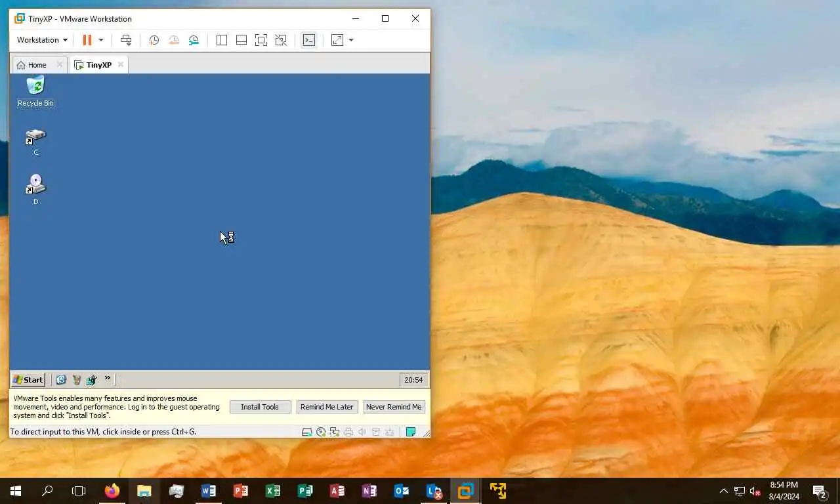Open the Workstation menu
The image size is (840, 504).
pos(42,40)
